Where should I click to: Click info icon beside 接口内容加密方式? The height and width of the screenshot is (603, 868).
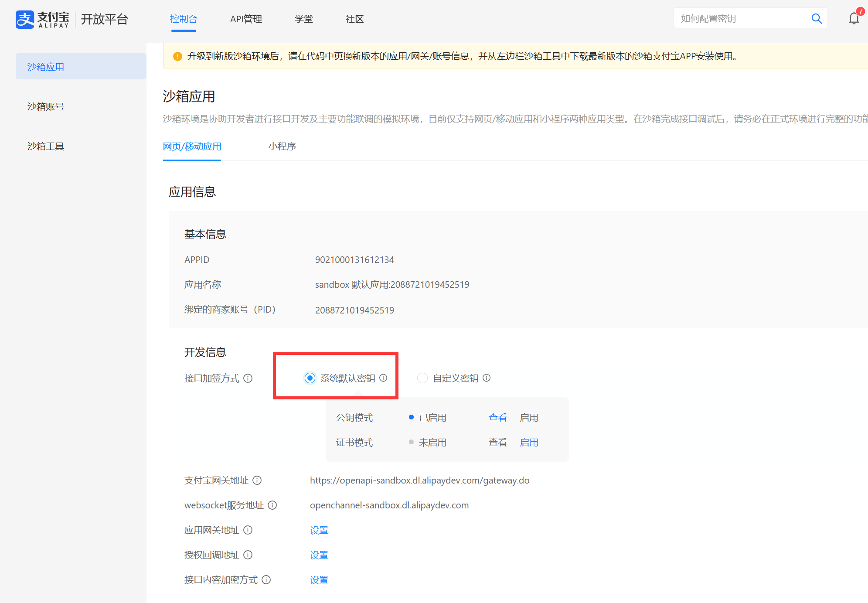266,579
